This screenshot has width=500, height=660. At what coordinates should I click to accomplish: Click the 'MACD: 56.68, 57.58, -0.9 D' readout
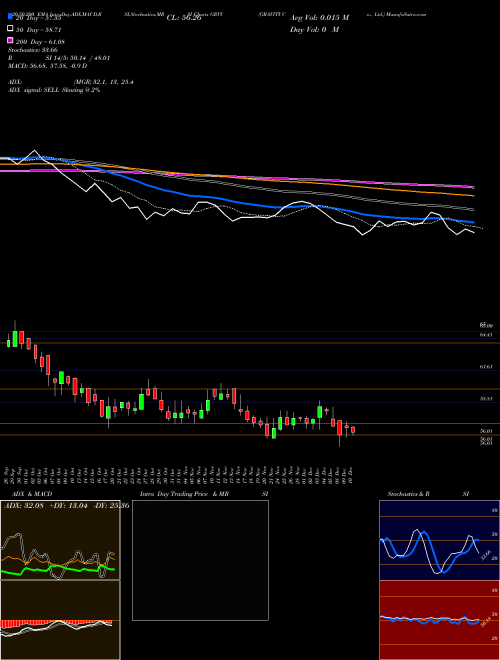(x=48, y=66)
